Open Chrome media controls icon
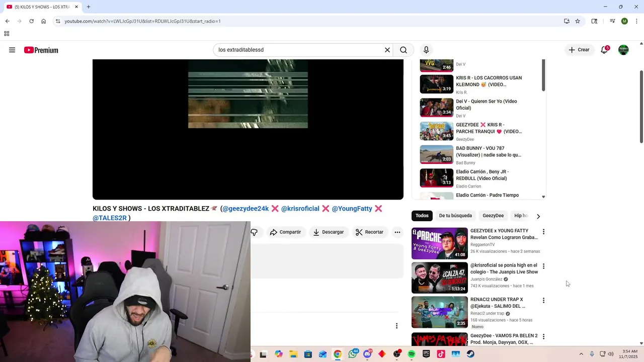Viewport: 644px width, 362px height. (612, 21)
